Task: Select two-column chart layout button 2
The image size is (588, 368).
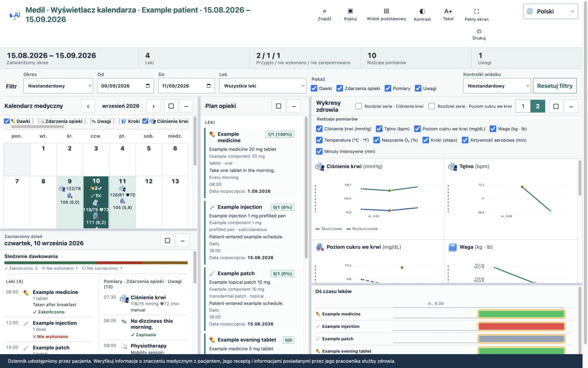Action: (x=538, y=106)
